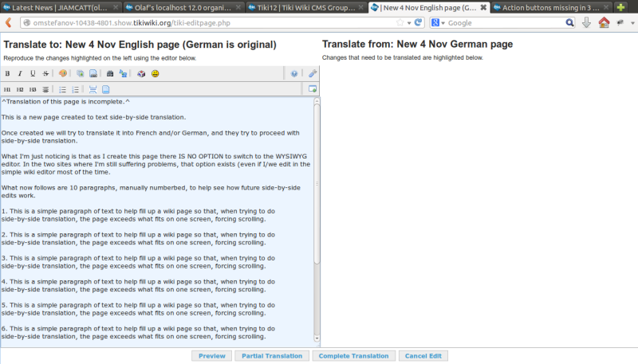
Task: Click the 'Translation of this page is incomplete' line
Action: tap(65, 102)
